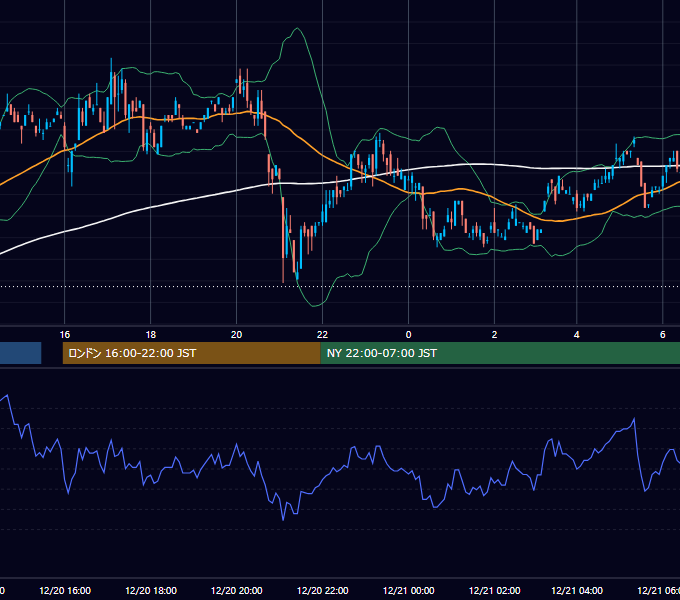Click the NY 22:00-07:00 JST session bar
The height and width of the screenshot is (600, 680).
[x=500, y=353]
